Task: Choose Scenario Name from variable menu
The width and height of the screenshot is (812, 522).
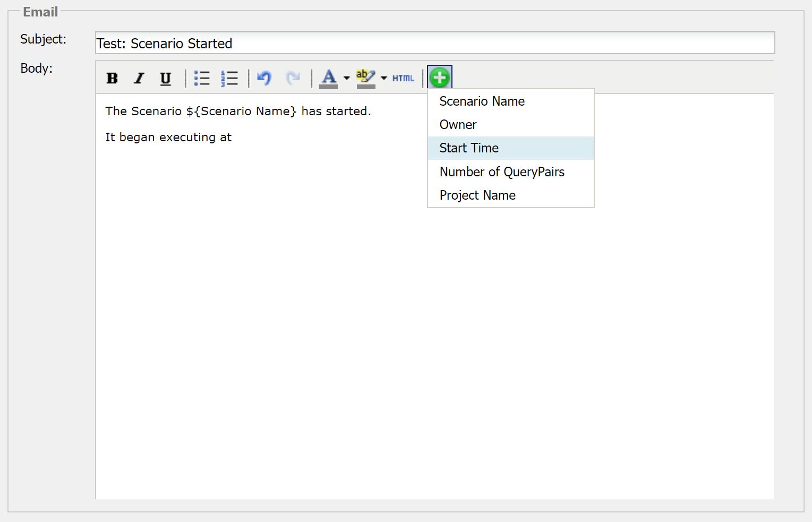Action: click(x=511, y=101)
